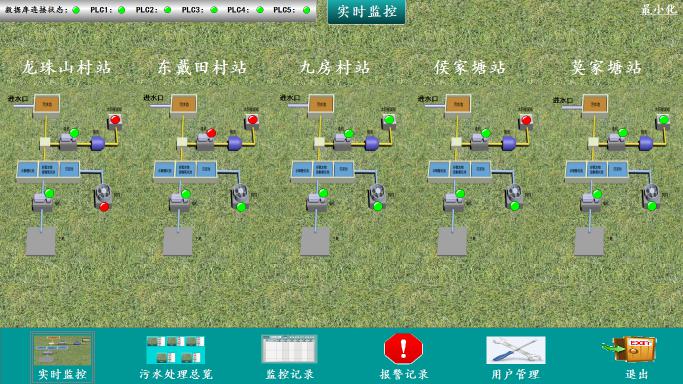Image resolution: width=683 pixels, height=384 pixels.
Task: Click the 数据库连接状态 green indicator
Action: pos(76,10)
